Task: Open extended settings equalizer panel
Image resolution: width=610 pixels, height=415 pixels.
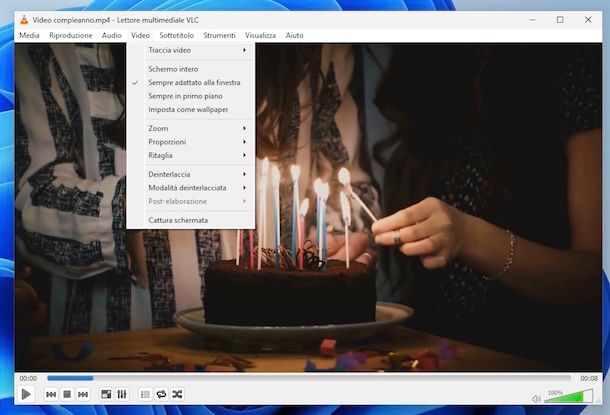Action: point(122,395)
